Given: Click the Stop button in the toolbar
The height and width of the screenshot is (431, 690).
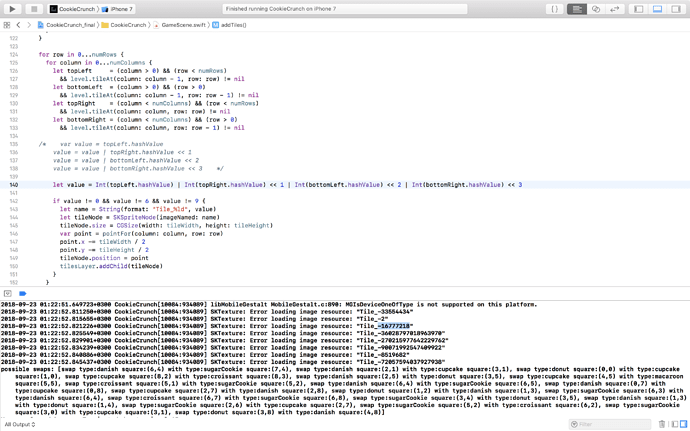Looking at the screenshot, I should tap(34, 9).
